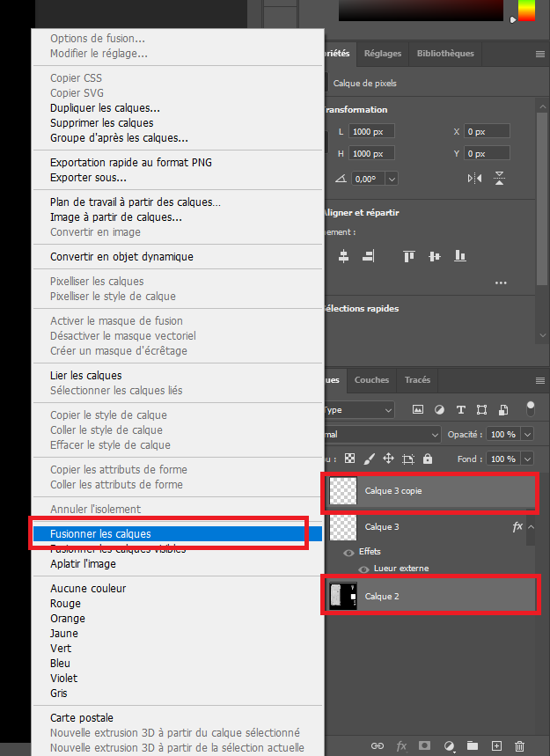Viewport: 550px width, 756px height.
Task: Select Aplatir l'image menu entry
Action: pos(83,564)
